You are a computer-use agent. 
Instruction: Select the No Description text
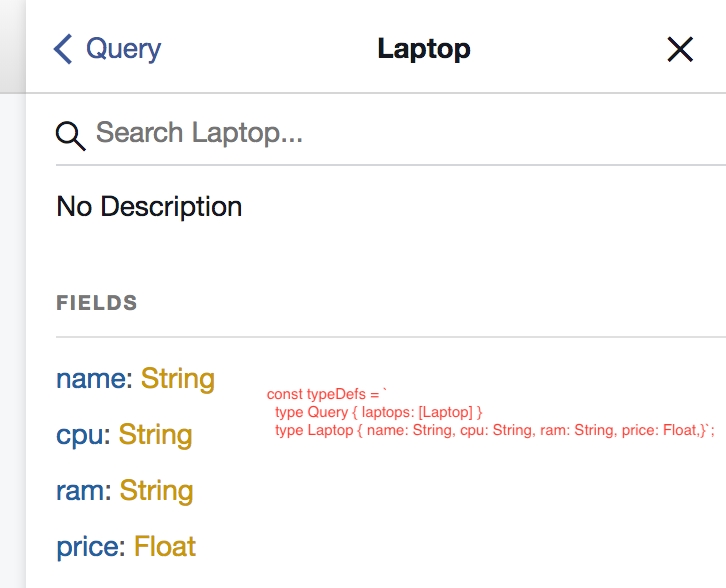pos(149,207)
